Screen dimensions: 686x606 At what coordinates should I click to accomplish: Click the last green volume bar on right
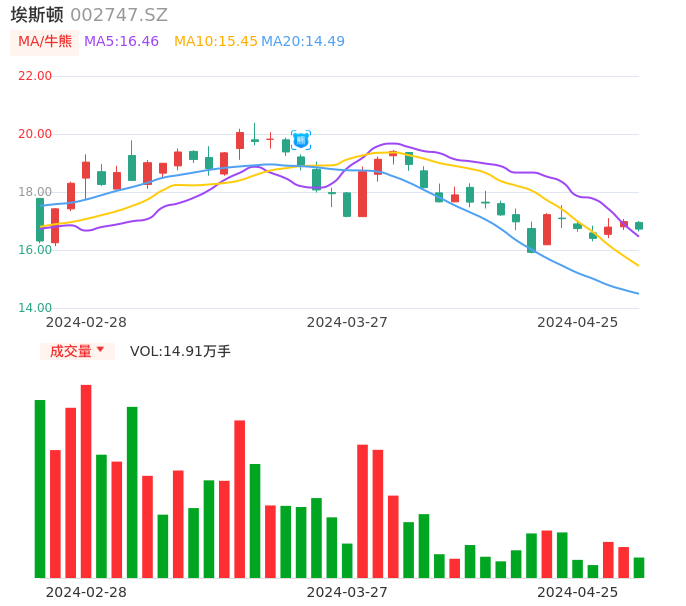coord(639,567)
